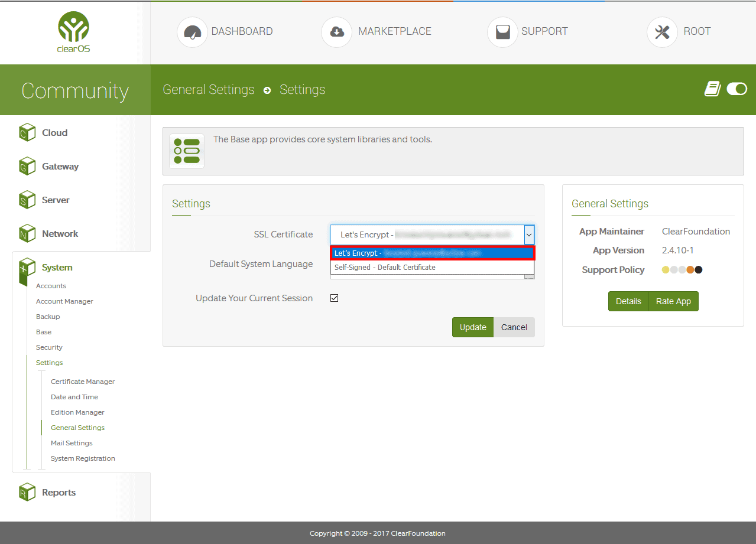This screenshot has height=544, width=756.
Task: Click the Base app list icon
Action: coord(187,151)
